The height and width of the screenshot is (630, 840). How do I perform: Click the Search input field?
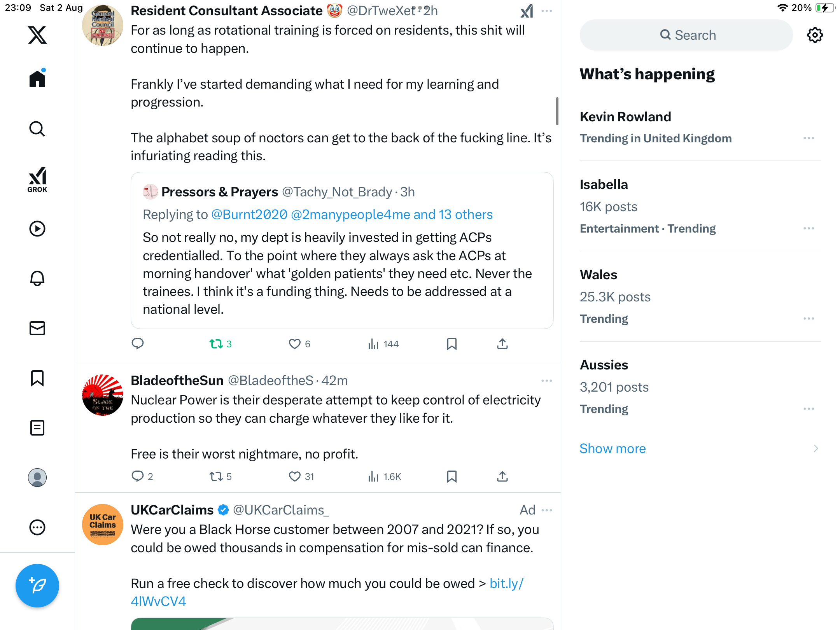[x=686, y=35]
